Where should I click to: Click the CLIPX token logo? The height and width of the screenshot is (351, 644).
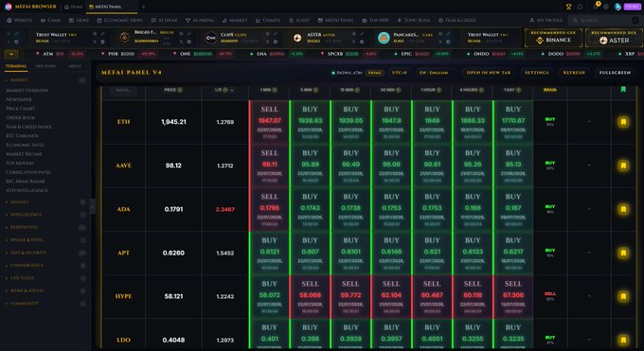pos(211,38)
